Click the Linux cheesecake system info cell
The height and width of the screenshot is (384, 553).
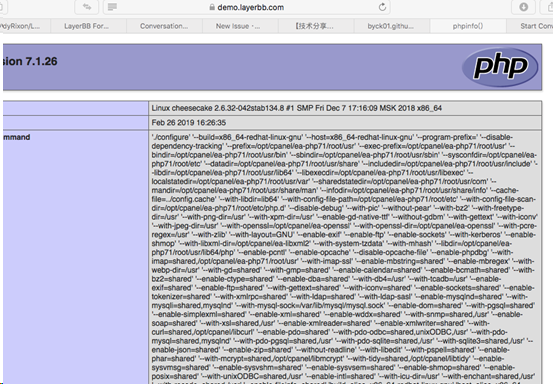tap(345, 108)
